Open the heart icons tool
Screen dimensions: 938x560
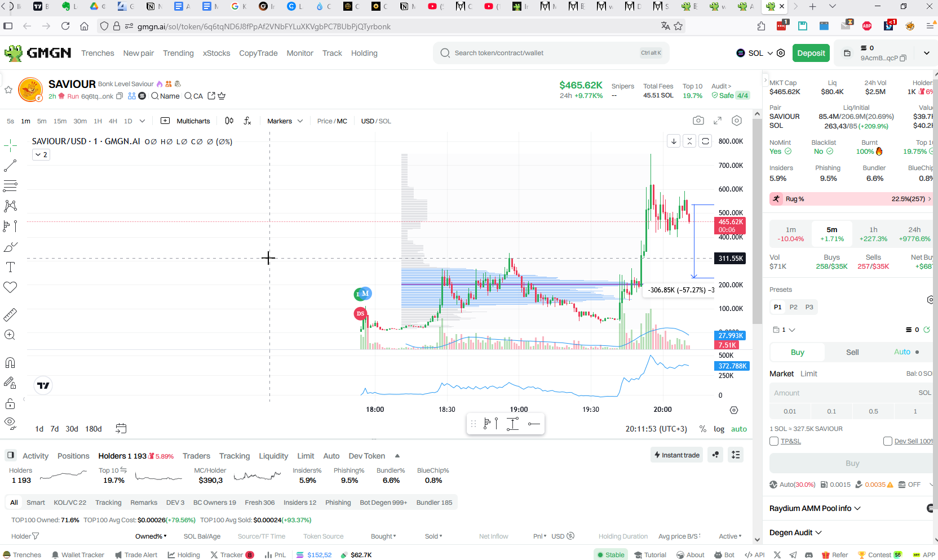point(10,287)
